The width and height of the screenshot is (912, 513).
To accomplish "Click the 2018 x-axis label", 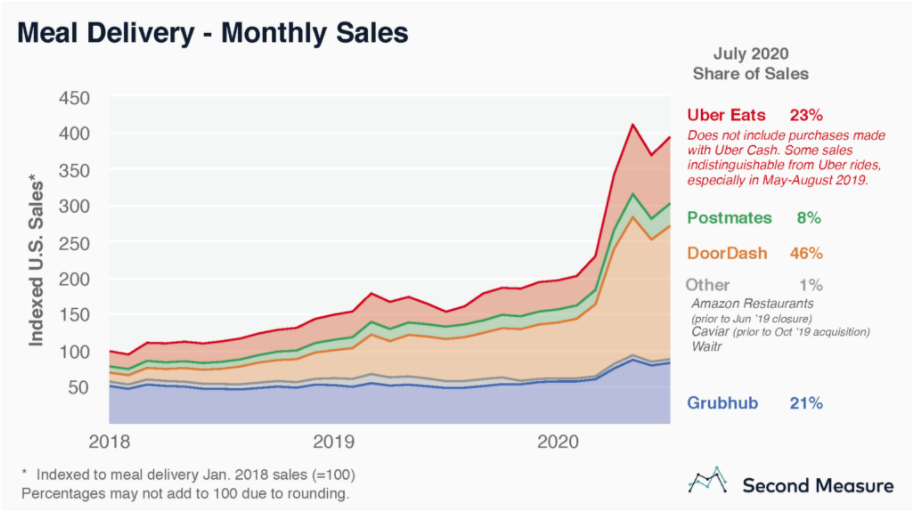I will (112, 442).
